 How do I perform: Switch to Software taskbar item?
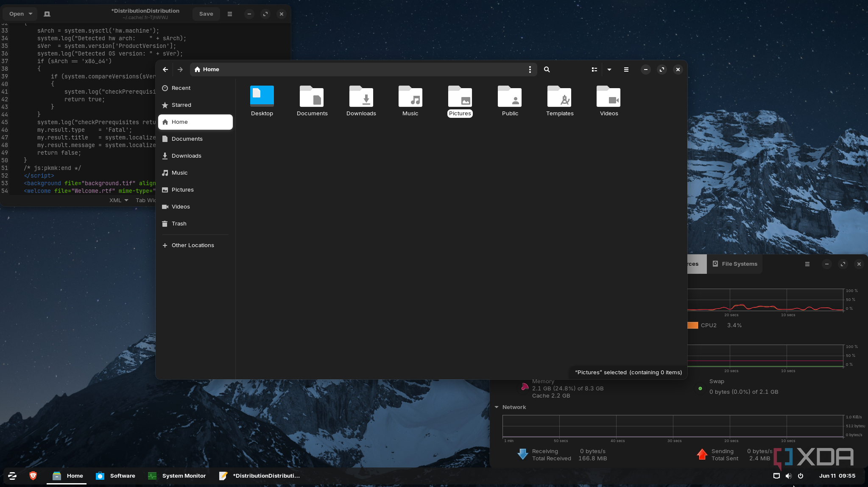click(x=115, y=476)
